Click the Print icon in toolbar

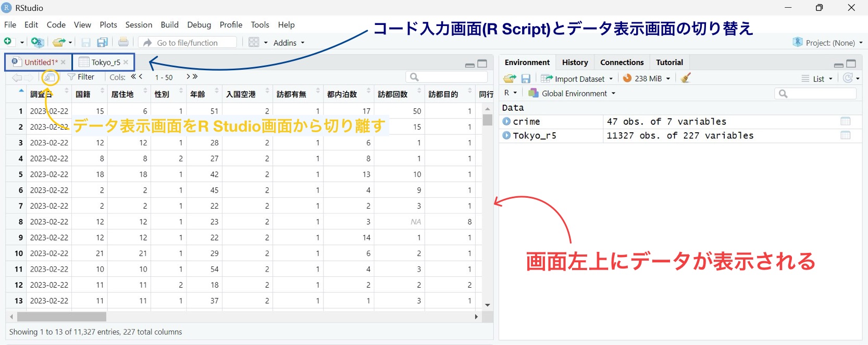pyautogui.click(x=123, y=42)
